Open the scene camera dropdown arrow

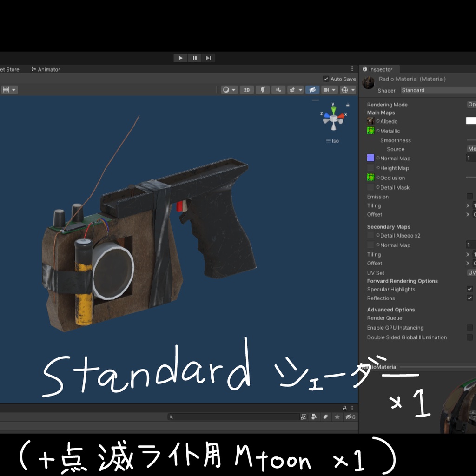pos(334,90)
